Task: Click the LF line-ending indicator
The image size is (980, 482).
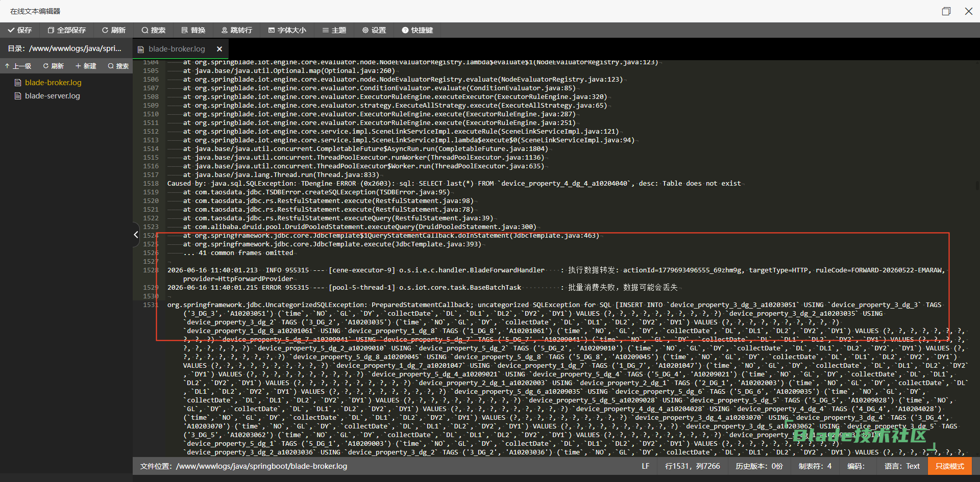Action: tap(646, 466)
